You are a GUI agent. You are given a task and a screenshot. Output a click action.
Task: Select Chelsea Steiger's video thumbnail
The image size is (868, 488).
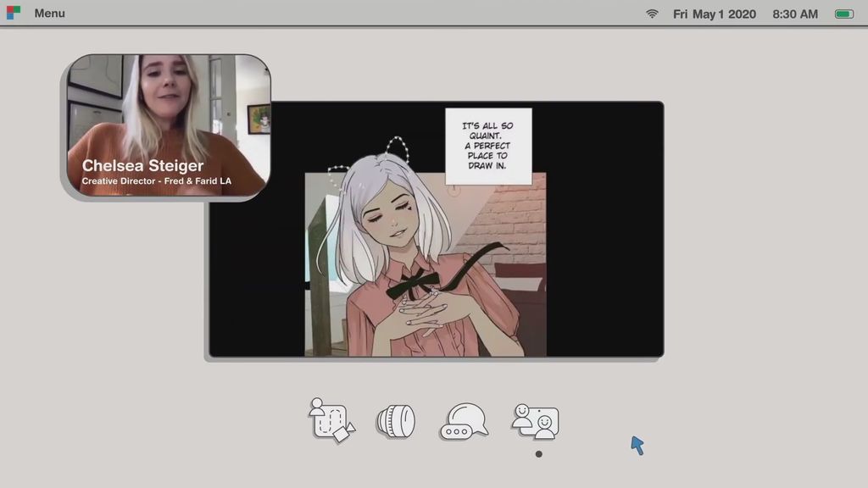click(x=169, y=125)
